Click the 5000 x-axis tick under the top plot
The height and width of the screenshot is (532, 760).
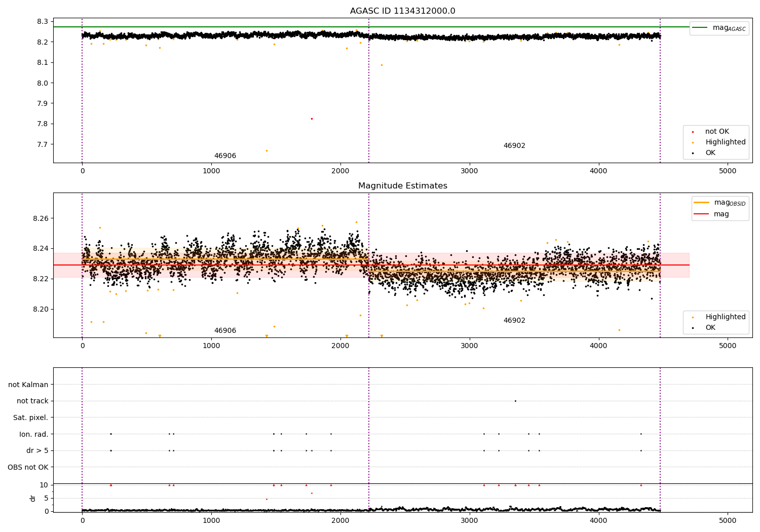tap(728, 171)
